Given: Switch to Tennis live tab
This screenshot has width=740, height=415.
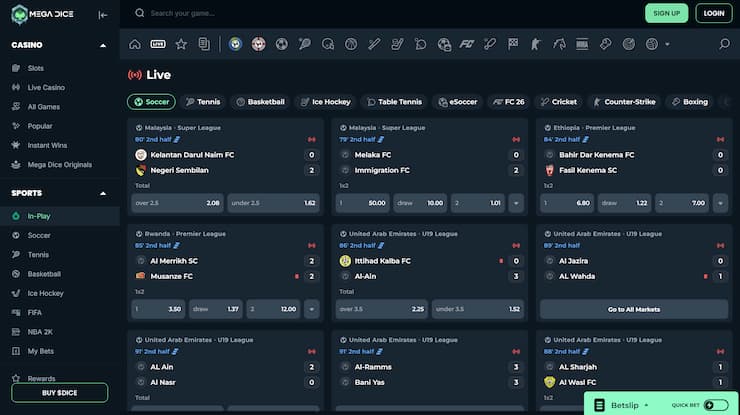Looking at the screenshot, I should pos(203,102).
